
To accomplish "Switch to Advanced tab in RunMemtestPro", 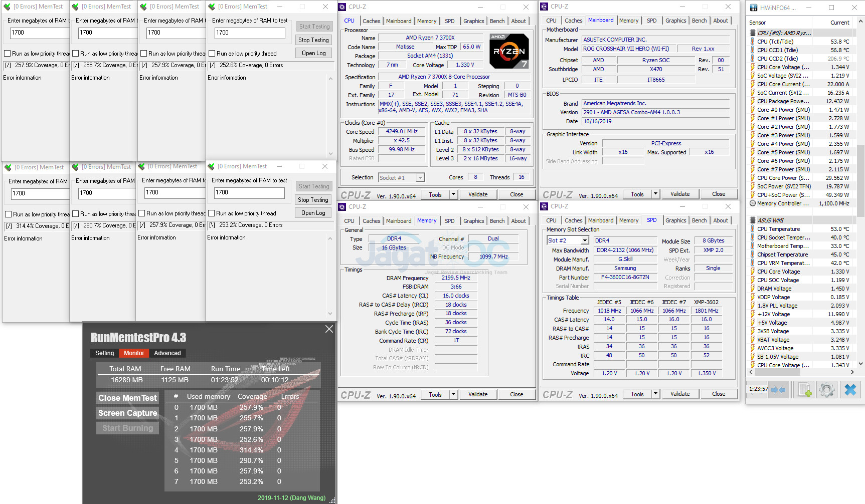I will click(x=167, y=353).
